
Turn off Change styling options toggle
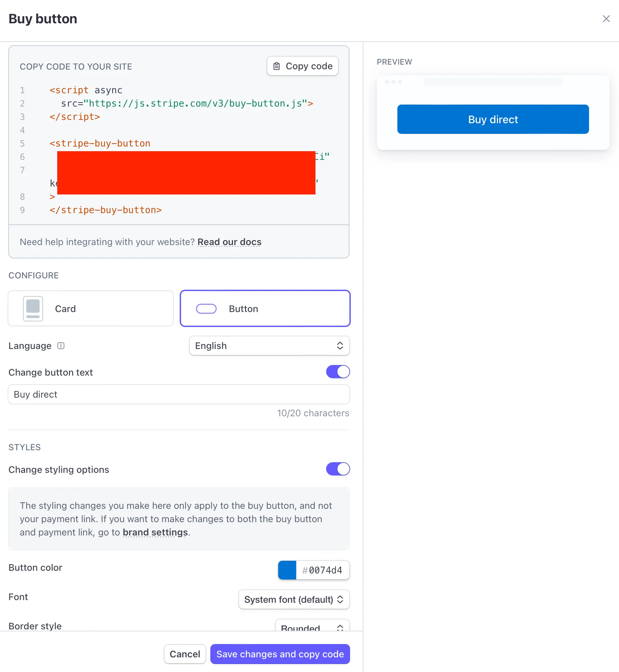338,469
